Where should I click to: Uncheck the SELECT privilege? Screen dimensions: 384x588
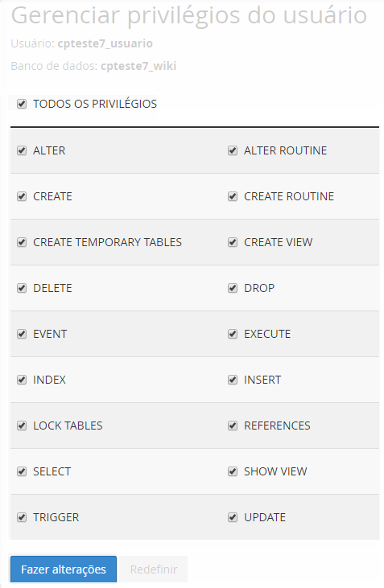tap(22, 471)
